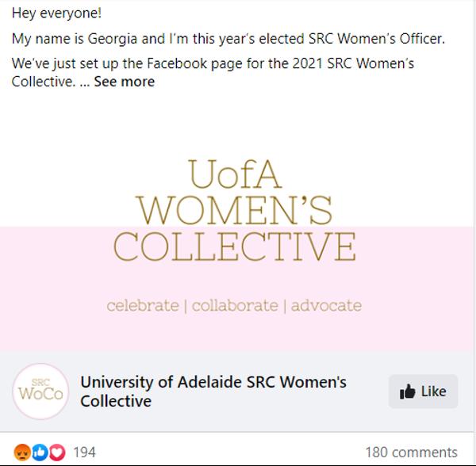Click the My name is Georgia sentence

(228, 39)
